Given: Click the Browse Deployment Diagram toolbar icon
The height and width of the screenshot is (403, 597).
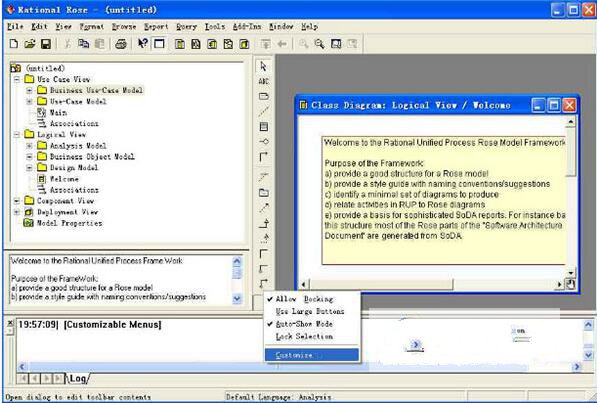Looking at the screenshot, I should [244, 44].
